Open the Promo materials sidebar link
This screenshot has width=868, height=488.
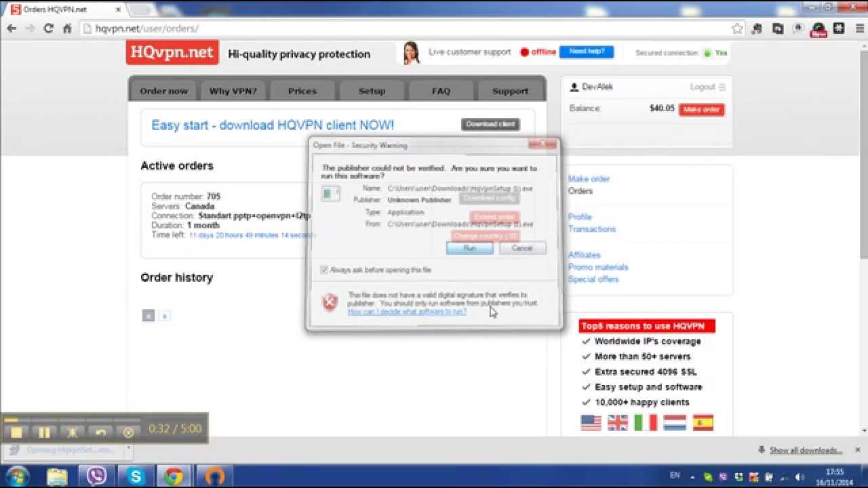[x=598, y=267]
